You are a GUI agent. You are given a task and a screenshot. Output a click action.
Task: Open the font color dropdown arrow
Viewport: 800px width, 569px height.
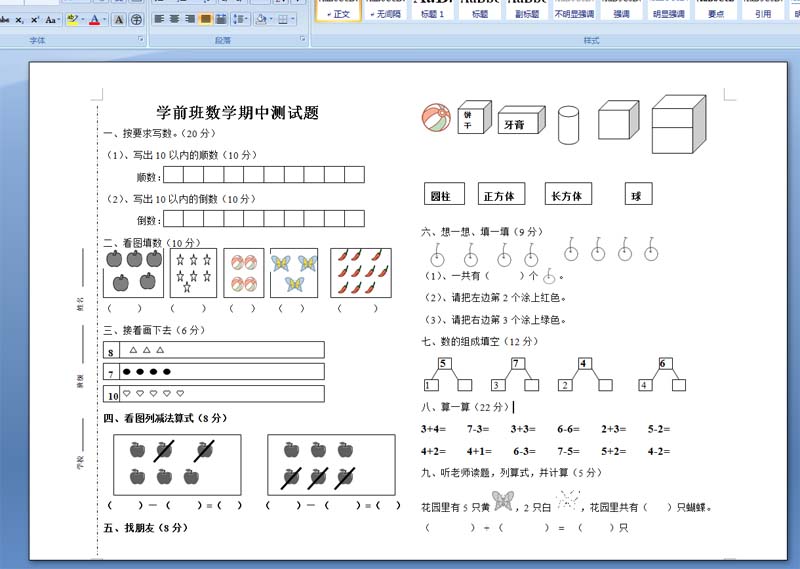pos(105,19)
